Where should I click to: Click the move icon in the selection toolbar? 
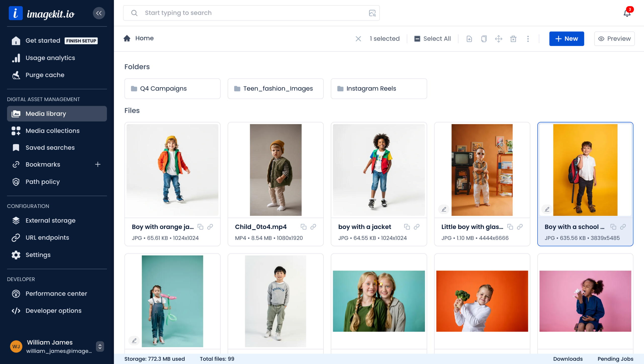point(498,39)
